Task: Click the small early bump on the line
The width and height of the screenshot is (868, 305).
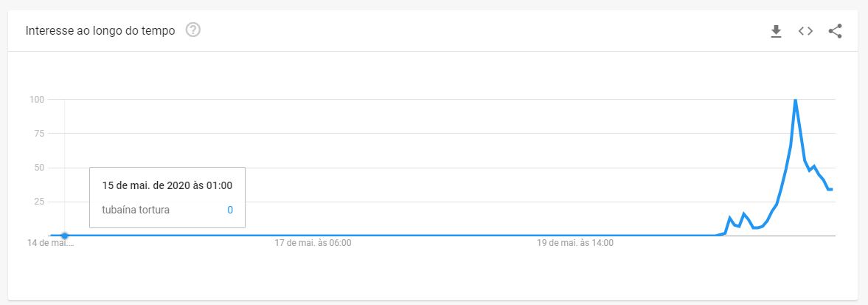Action: pyautogui.click(x=729, y=218)
